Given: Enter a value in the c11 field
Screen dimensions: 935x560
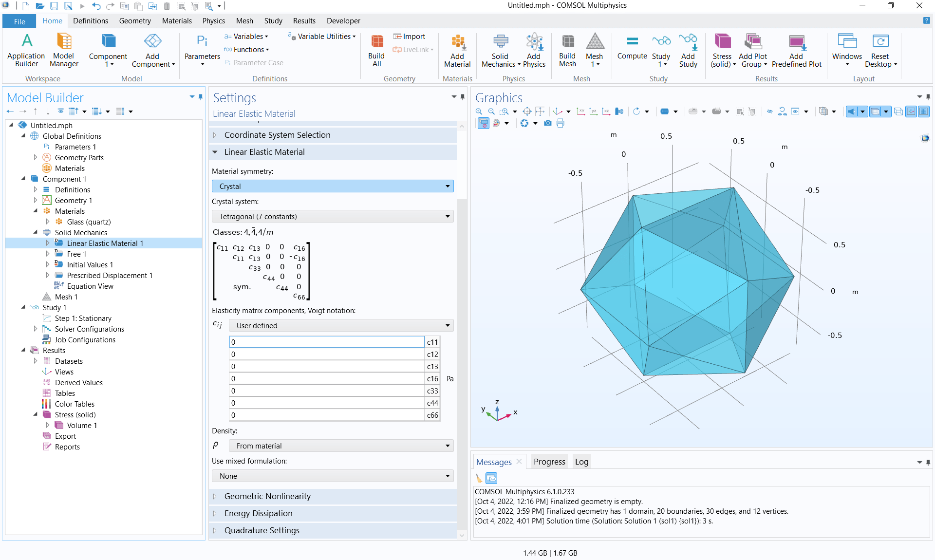Looking at the screenshot, I should (x=326, y=342).
